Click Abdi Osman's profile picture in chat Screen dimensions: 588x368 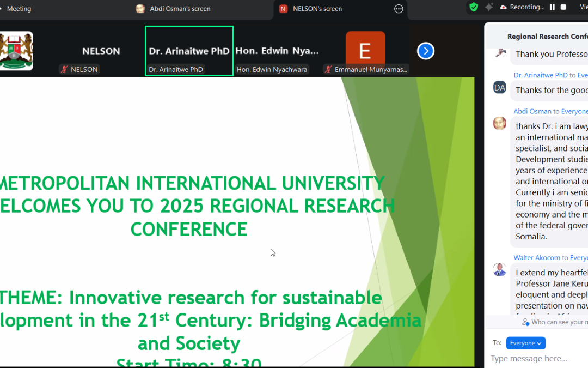(499, 123)
